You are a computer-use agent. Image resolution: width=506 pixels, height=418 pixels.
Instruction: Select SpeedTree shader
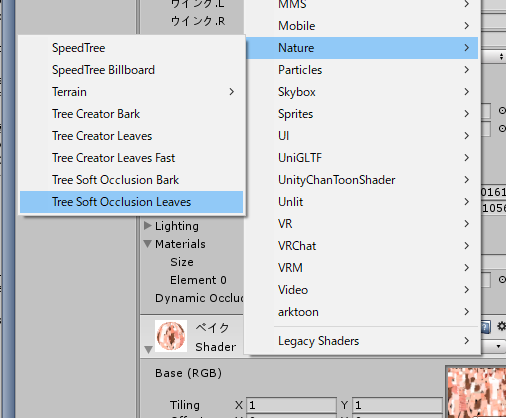click(131, 48)
